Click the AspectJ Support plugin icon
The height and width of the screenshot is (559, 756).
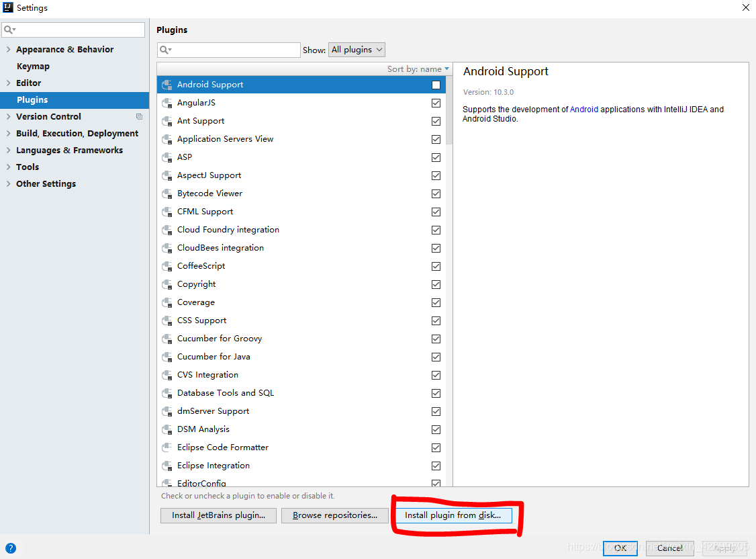pyautogui.click(x=167, y=175)
